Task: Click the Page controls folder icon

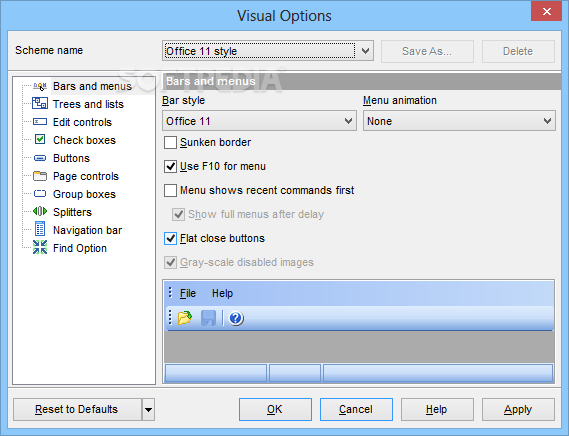Action: pyautogui.click(x=40, y=176)
